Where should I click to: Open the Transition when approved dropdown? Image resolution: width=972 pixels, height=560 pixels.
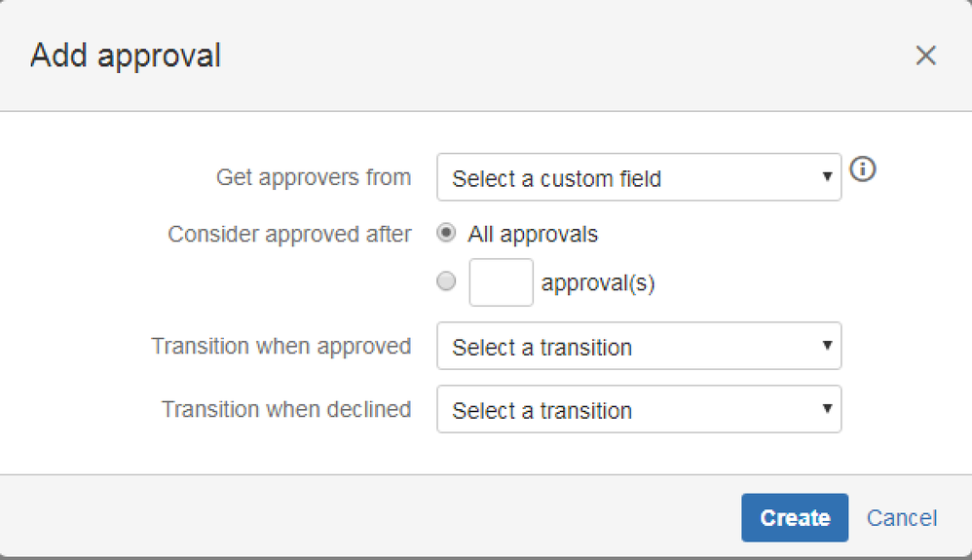(639, 346)
